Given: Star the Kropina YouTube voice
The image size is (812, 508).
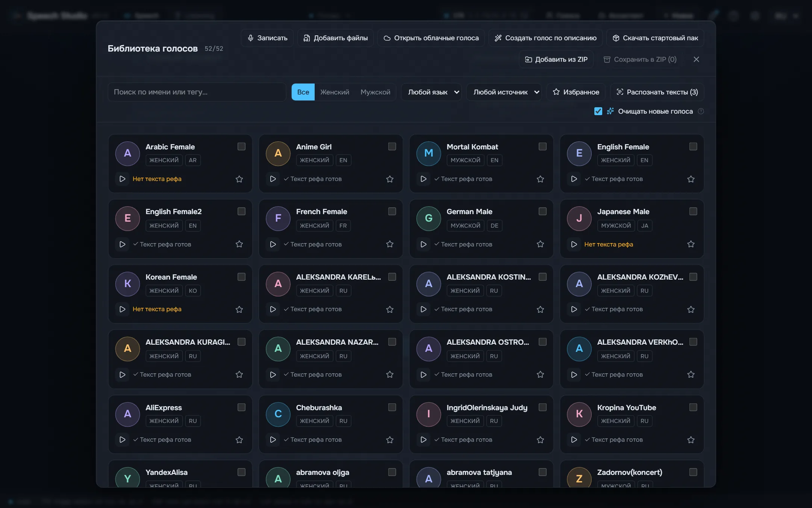Looking at the screenshot, I should (x=691, y=440).
